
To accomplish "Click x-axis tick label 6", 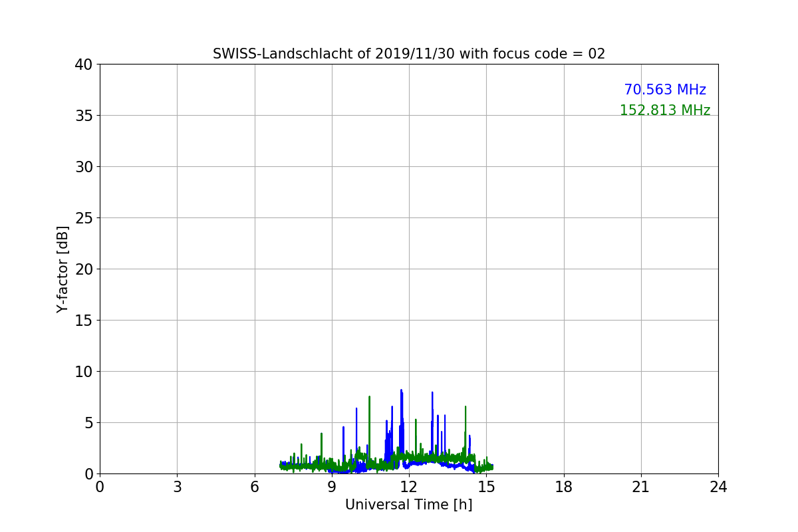I will (255, 487).
